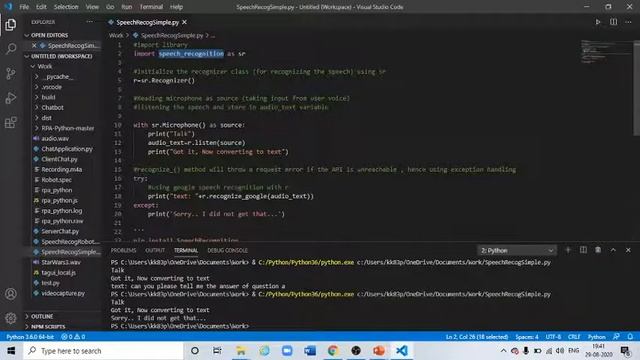Kill terminal with trash icon

(x=598, y=250)
